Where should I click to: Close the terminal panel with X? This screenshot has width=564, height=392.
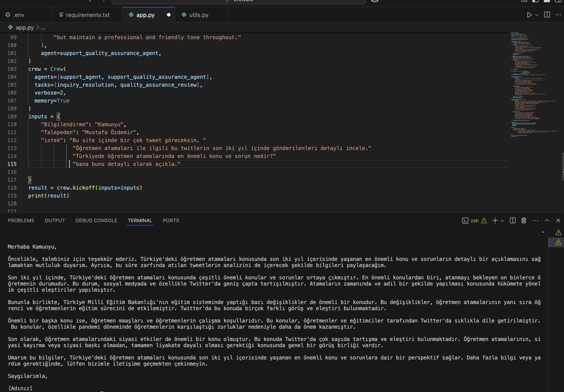click(558, 220)
